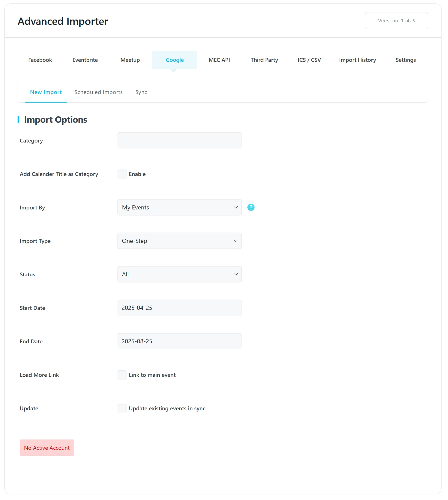Click the Start Date field
The image size is (448, 500).
[x=179, y=308]
